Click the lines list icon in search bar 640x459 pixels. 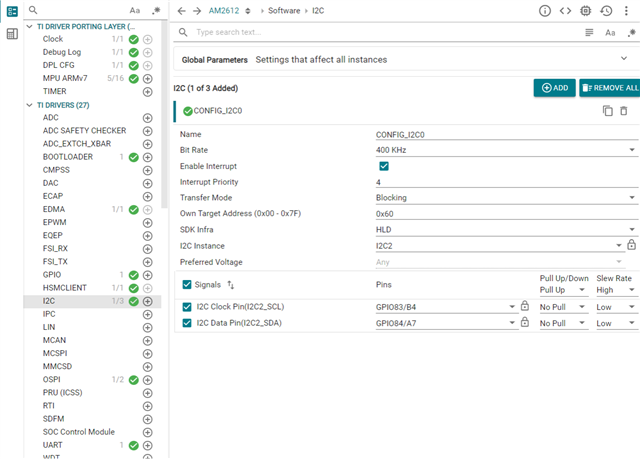[x=589, y=32]
